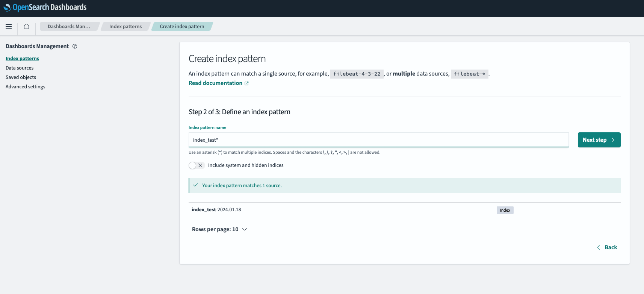Open Data sources in sidebar
The height and width of the screenshot is (294, 644).
pyautogui.click(x=20, y=68)
